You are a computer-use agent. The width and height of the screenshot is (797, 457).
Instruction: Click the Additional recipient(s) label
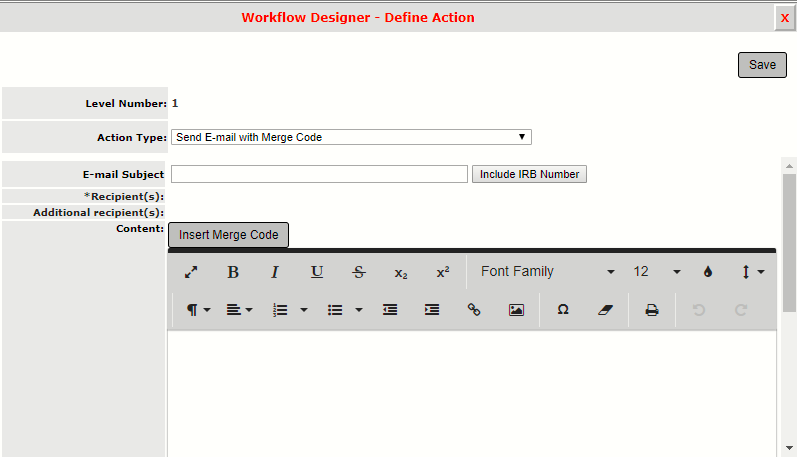point(99,212)
